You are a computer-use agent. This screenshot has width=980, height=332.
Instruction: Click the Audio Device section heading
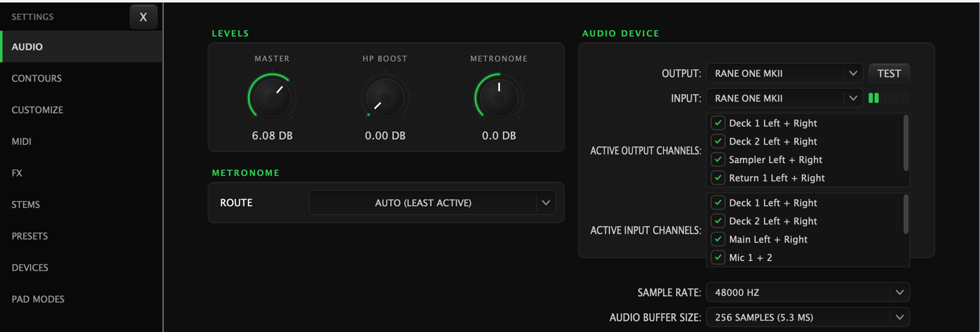(x=620, y=34)
